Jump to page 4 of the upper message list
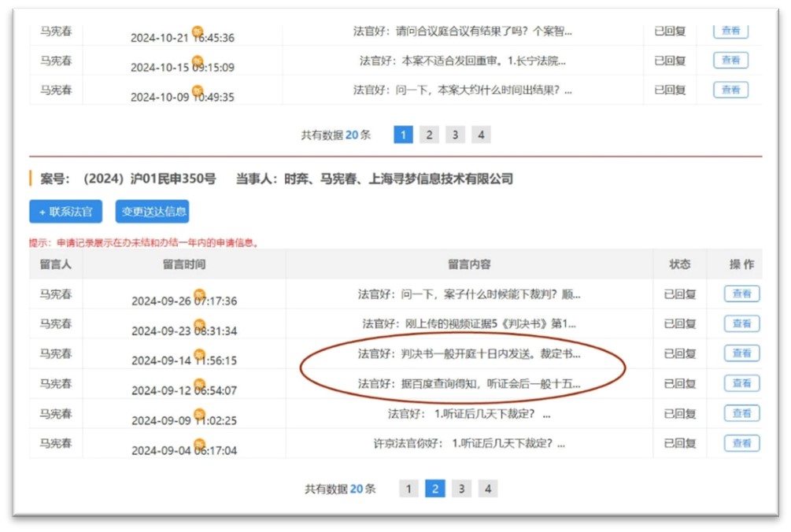This screenshot has height=532, width=791. (481, 135)
